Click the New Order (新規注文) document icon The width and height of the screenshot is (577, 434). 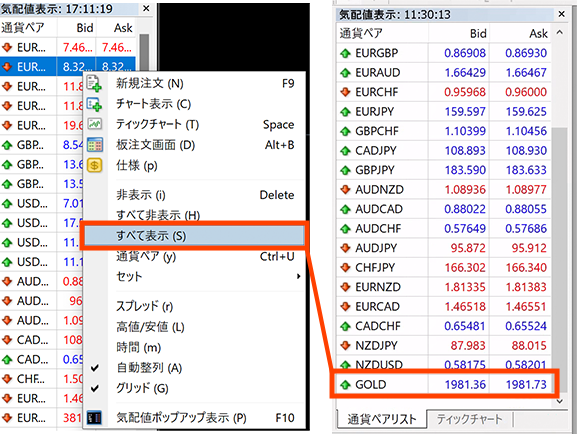[x=94, y=84]
